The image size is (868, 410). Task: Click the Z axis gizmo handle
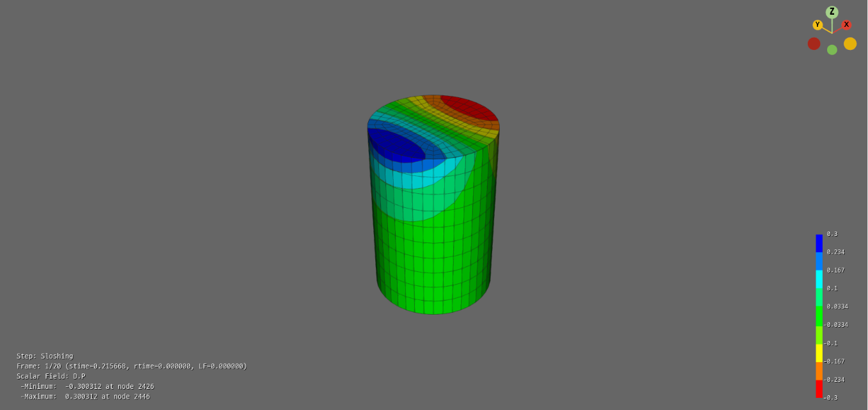(832, 12)
